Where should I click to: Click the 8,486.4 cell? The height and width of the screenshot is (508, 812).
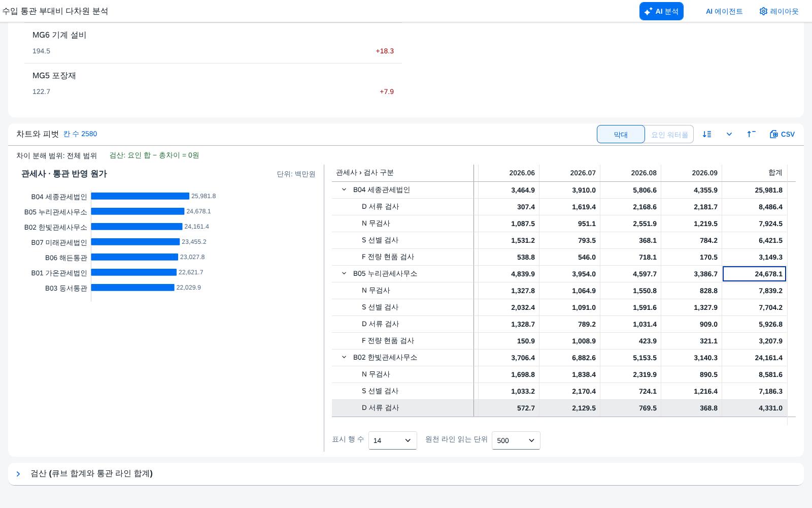click(754, 207)
